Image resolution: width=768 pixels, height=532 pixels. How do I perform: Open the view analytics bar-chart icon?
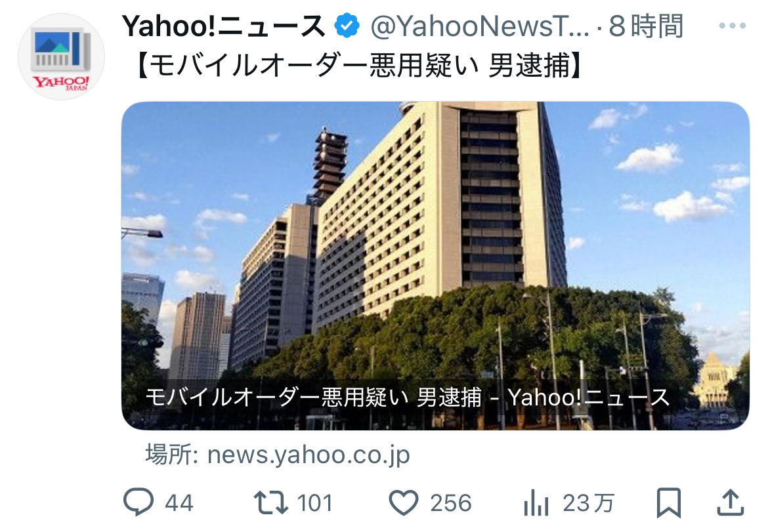536,503
